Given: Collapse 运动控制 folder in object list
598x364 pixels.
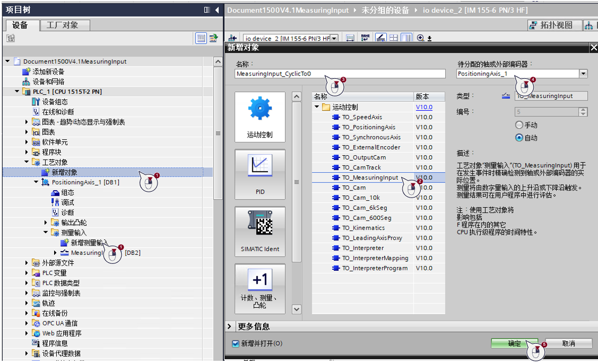Looking at the screenshot, I should [x=317, y=107].
